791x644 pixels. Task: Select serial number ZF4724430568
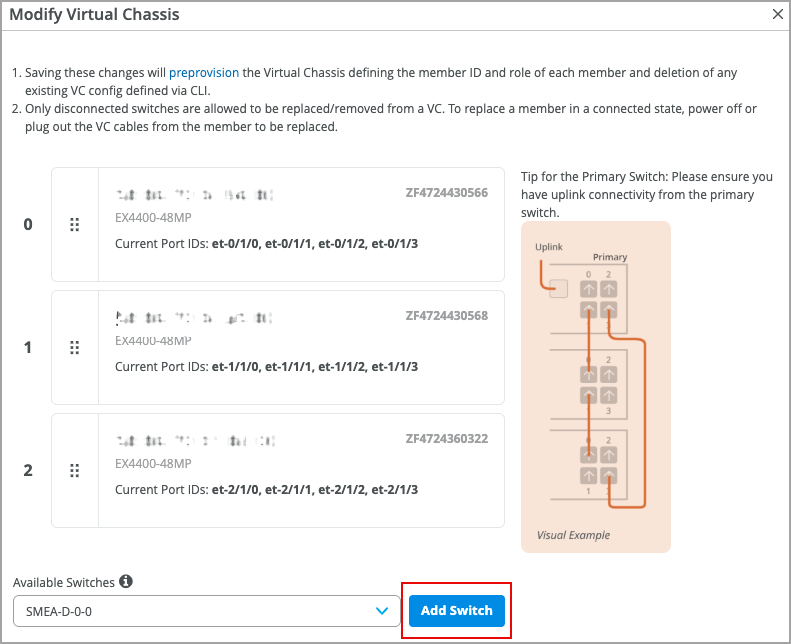(446, 316)
